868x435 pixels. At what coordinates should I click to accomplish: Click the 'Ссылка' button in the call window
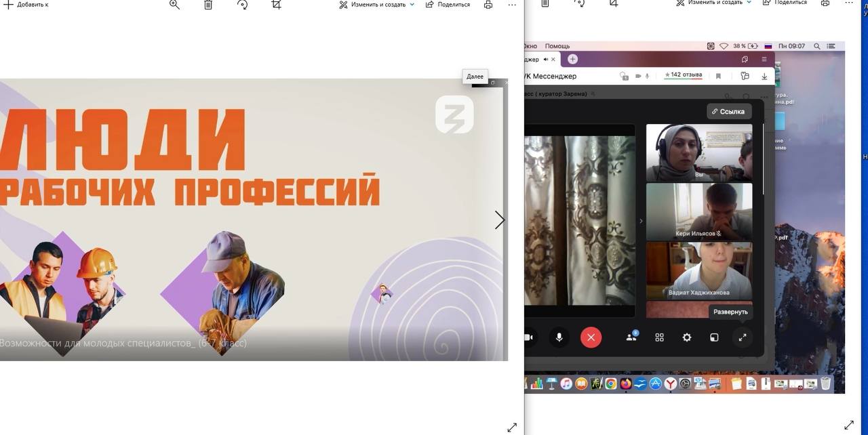[728, 112]
